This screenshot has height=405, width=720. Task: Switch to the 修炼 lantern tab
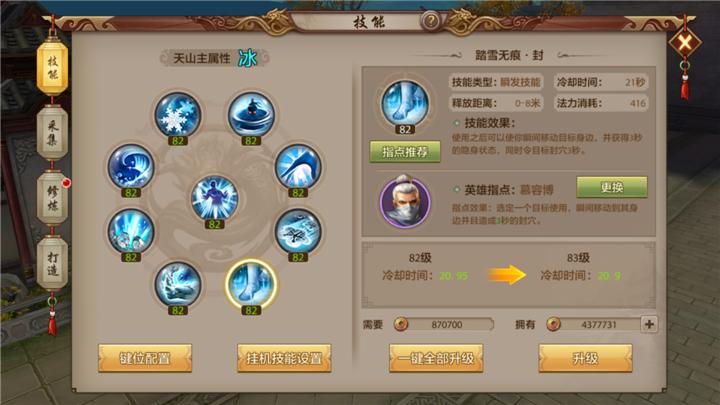pyautogui.click(x=52, y=198)
